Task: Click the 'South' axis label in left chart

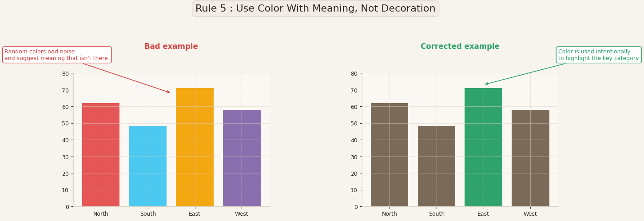Action: tap(148, 214)
